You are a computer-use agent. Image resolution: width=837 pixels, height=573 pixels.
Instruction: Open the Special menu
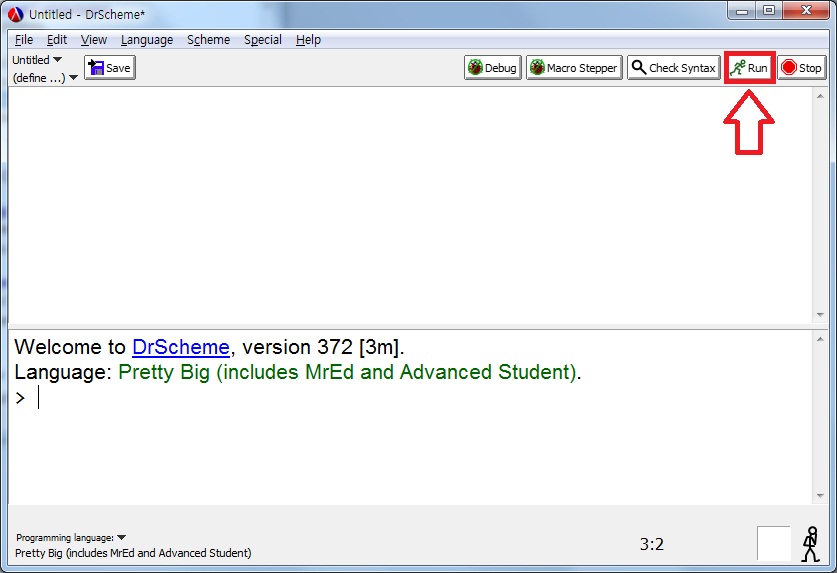click(x=263, y=40)
